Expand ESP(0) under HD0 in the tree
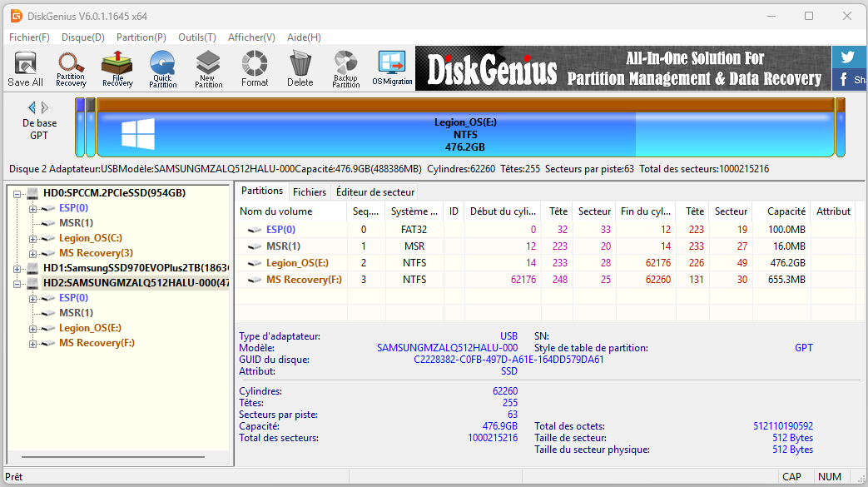 [x=32, y=208]
